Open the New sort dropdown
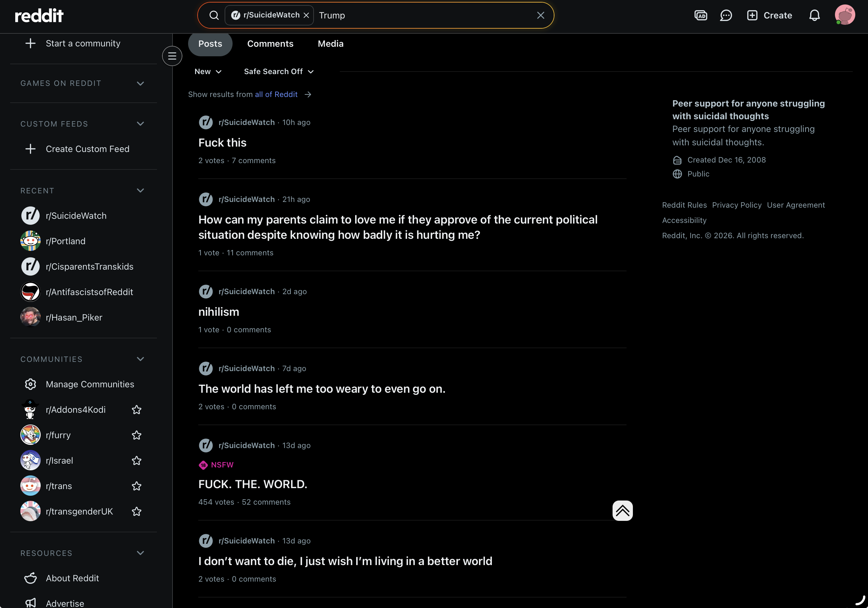Viewport: 868px width, 608px height. (x=208, y=72)
